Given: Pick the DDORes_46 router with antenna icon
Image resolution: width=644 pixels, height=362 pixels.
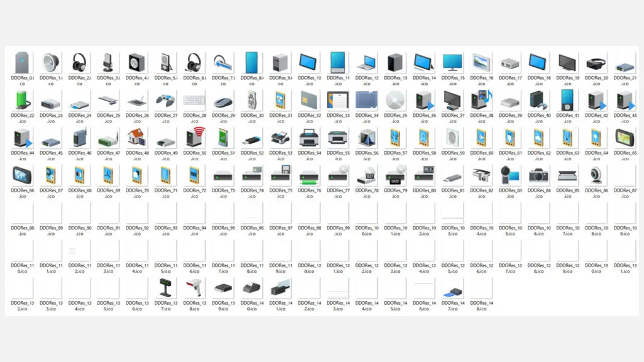Looking at the screenshot, I should (x=79, y=138).
